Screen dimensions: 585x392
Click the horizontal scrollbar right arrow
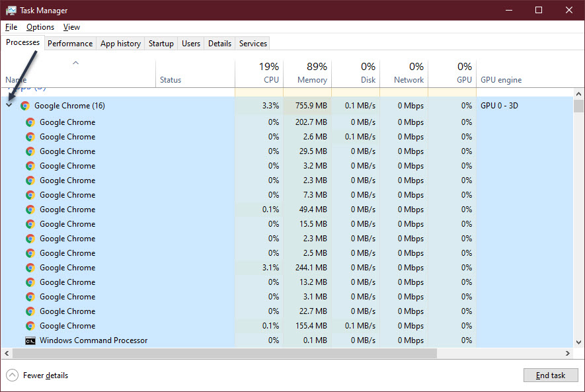[568, 353]
